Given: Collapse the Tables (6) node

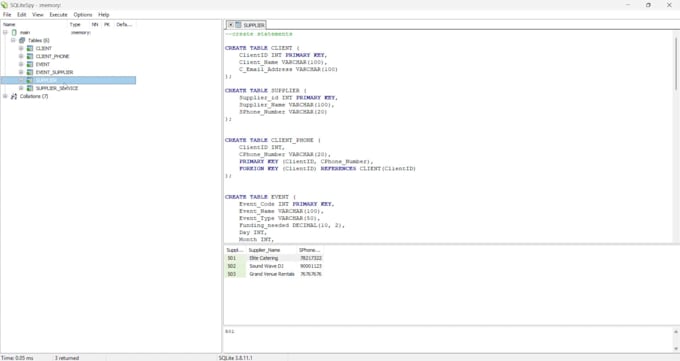Looking at the screenshot, I should point(13,40).
